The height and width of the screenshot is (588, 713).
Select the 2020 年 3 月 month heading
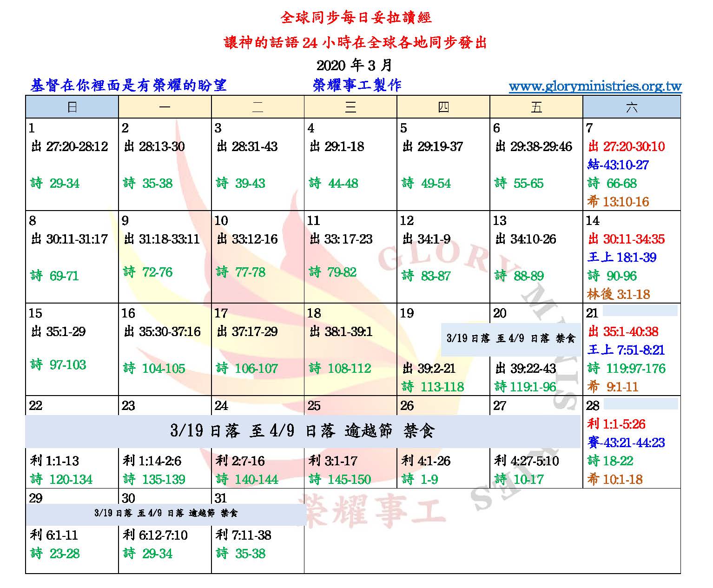click(354, 65)
